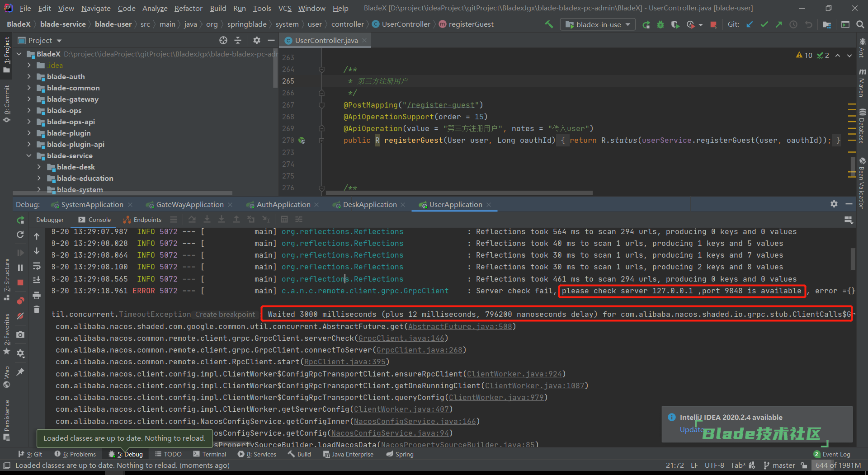Stop the debug session with red square
The image size is (868, 475).
[x=20, y=282]
